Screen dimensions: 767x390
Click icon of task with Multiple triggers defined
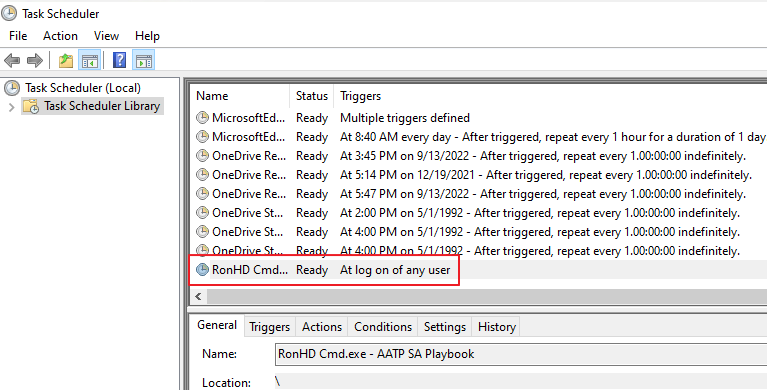click(202, 117)
